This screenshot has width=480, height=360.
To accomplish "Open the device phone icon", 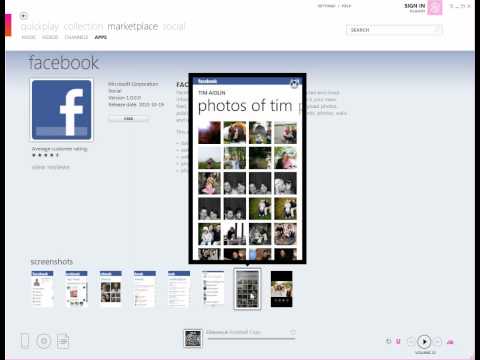I will [x=25, y=341].
